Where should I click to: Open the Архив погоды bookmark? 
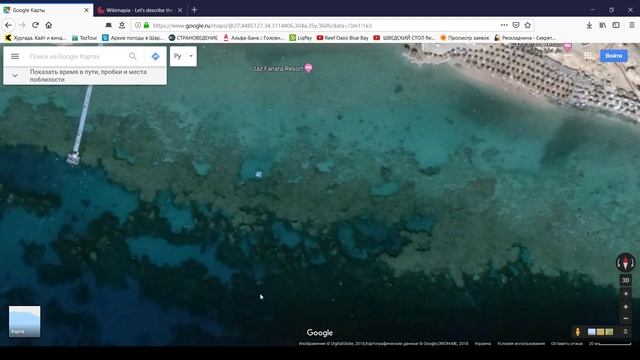pyautogui.click(x=133, y=38)
